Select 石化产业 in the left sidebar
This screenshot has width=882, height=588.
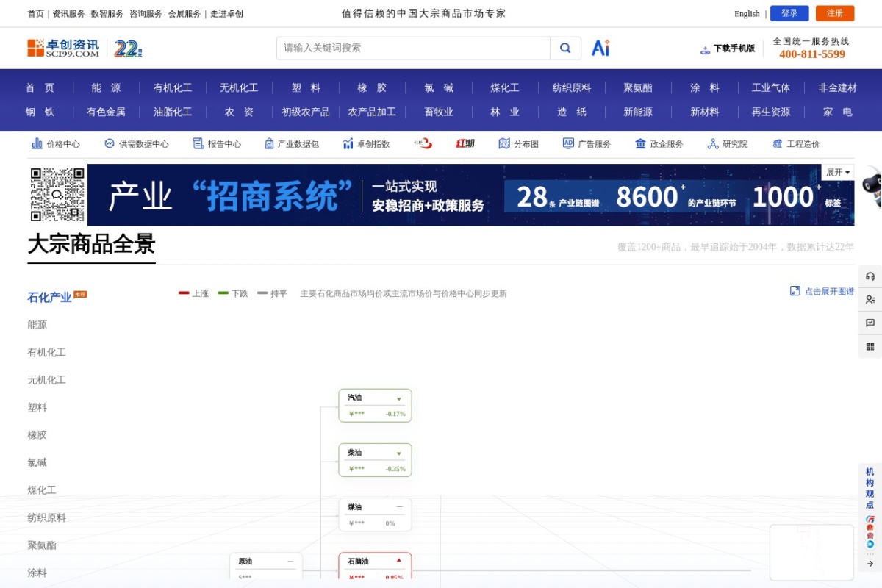[x=49, y=297]
